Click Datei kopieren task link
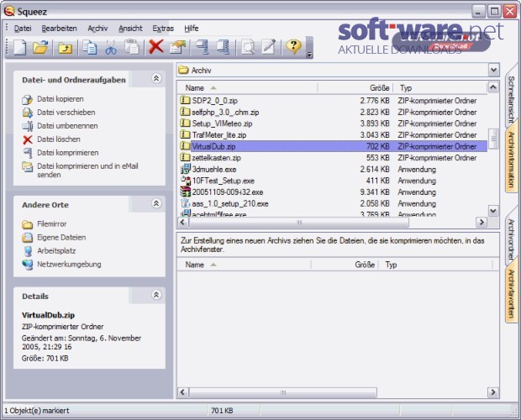Screen dimensions: 521x420 coord(61,99)
